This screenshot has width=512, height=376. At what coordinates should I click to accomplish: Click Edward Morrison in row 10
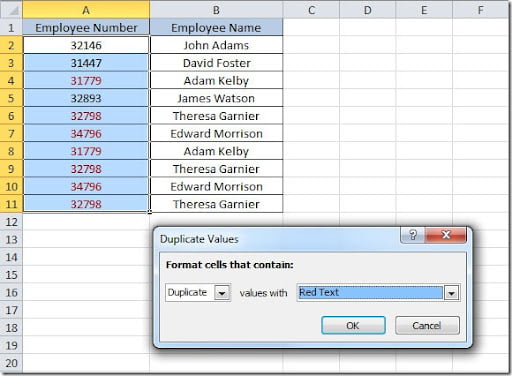216,186
